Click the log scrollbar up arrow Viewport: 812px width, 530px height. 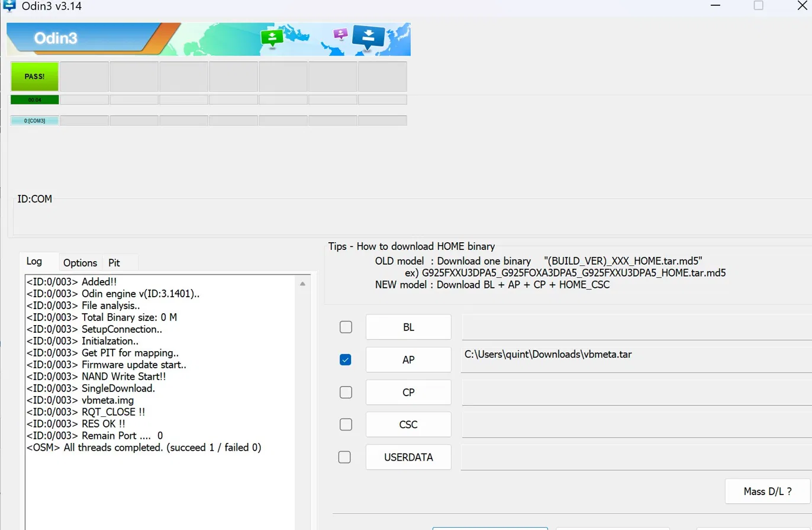point(302,284)
